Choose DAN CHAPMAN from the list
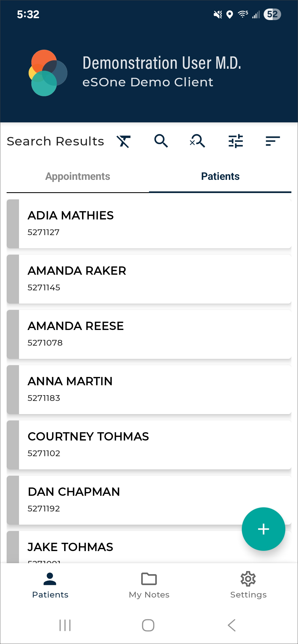The width and height of the screenshot is (298, 644). coord(124,500)
